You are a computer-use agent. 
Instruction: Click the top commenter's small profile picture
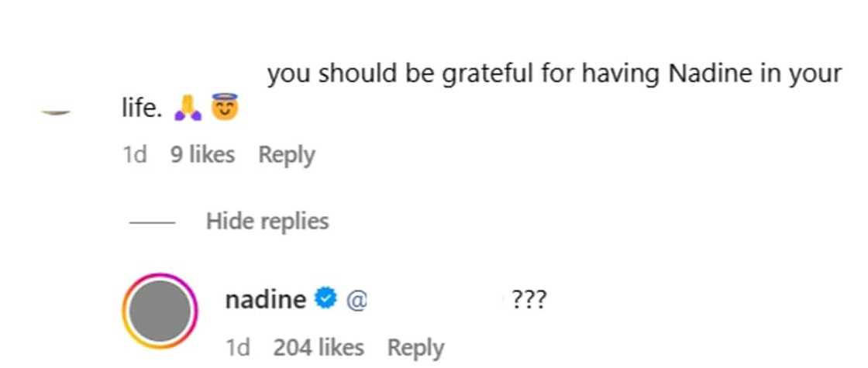(x=55, y=112)
